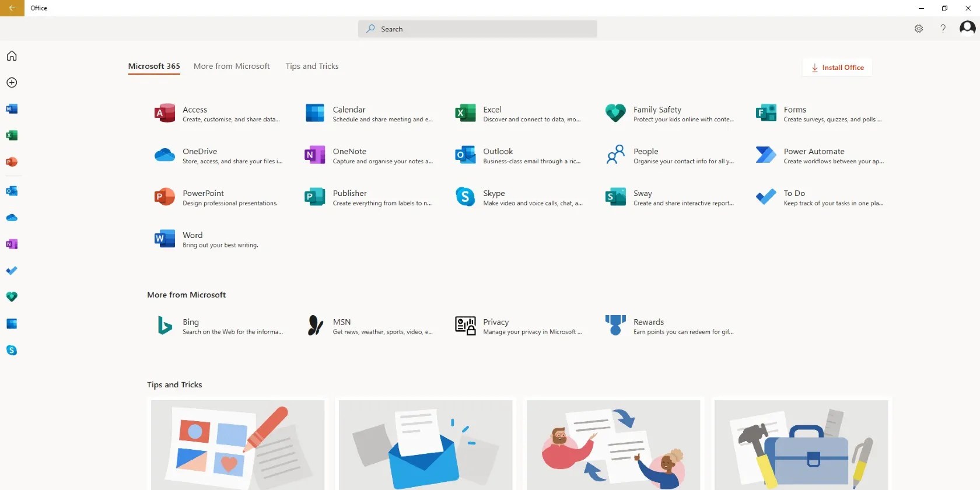Click into the Search box
Viewport: 980px width, 490px height.
click(478, 29)
